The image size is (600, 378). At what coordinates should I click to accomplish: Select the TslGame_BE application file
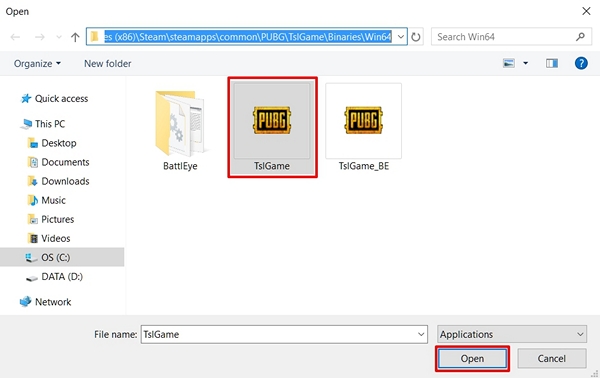pos(364,127)
